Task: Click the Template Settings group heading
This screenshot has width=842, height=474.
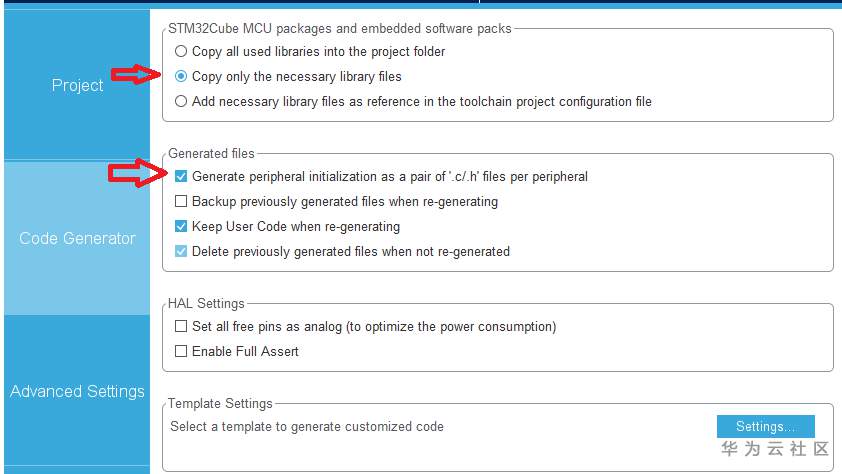Action: click(x=220, y=403)
